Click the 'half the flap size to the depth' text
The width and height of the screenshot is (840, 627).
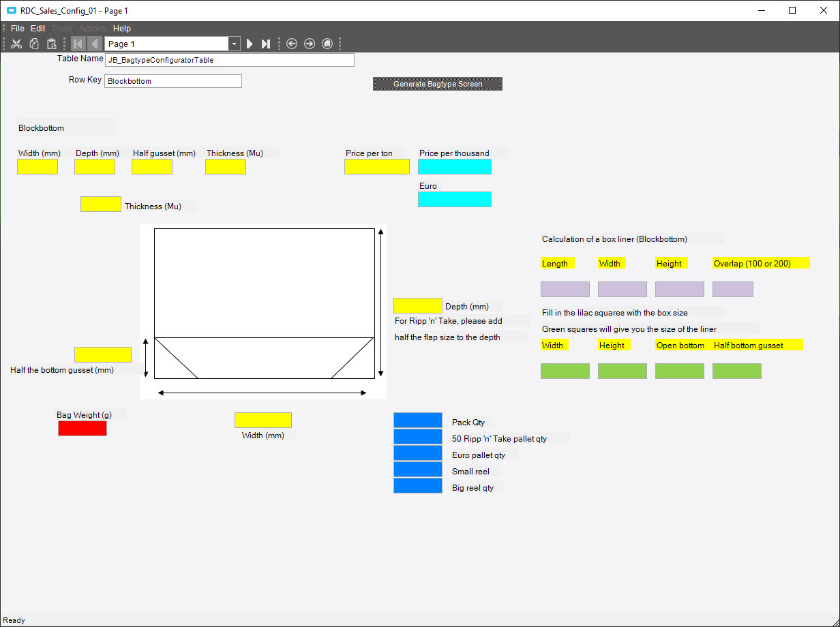click(447, 337)
